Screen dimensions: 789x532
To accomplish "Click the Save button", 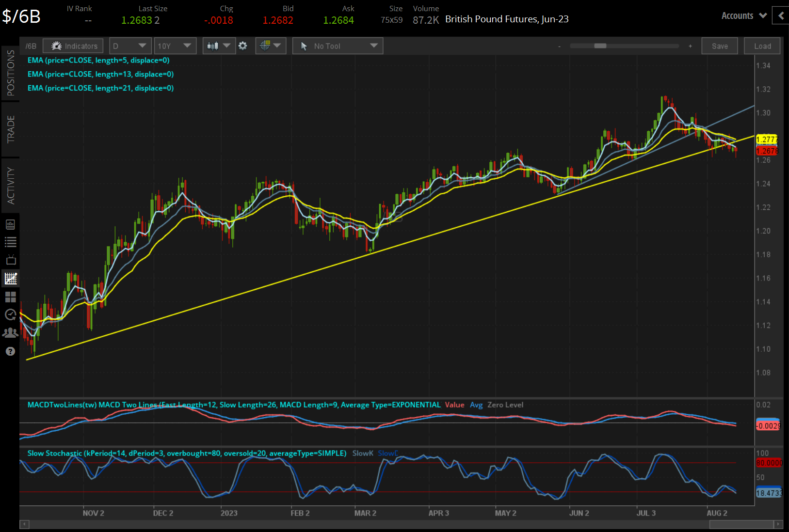I will (x=720, y=46).
